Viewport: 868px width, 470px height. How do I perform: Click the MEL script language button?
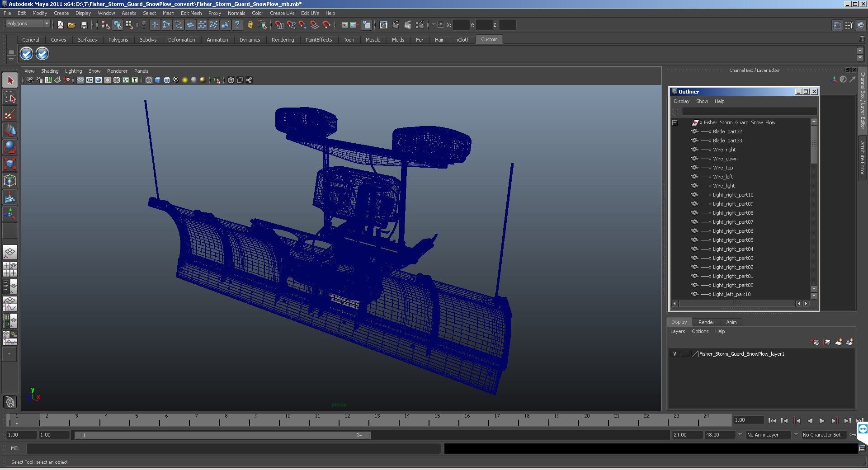[15, 448]
